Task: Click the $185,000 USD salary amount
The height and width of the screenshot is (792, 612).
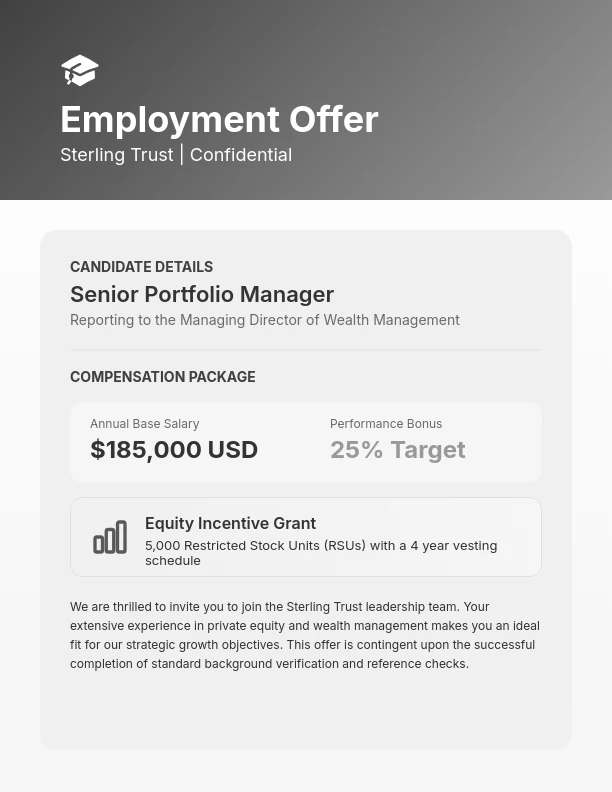Action: pos(174,450)
